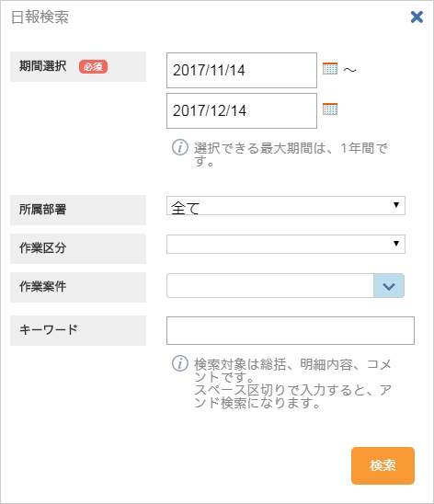
Task: Click the 所属部署 label
Action: [42, 210]
